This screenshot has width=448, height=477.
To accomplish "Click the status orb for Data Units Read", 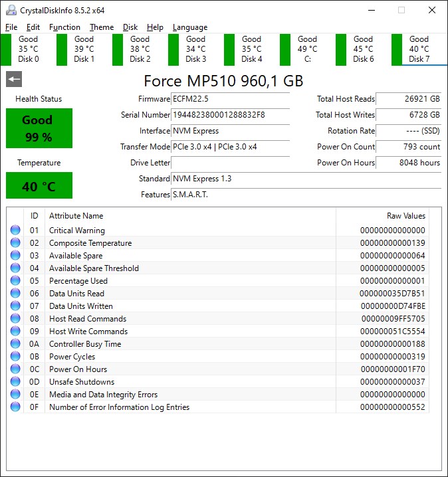I will click(x=15, y=293).
